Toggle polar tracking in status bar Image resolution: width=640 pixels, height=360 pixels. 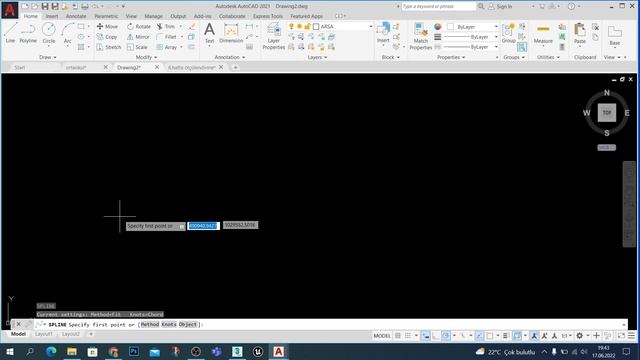(x=446, y=336)
